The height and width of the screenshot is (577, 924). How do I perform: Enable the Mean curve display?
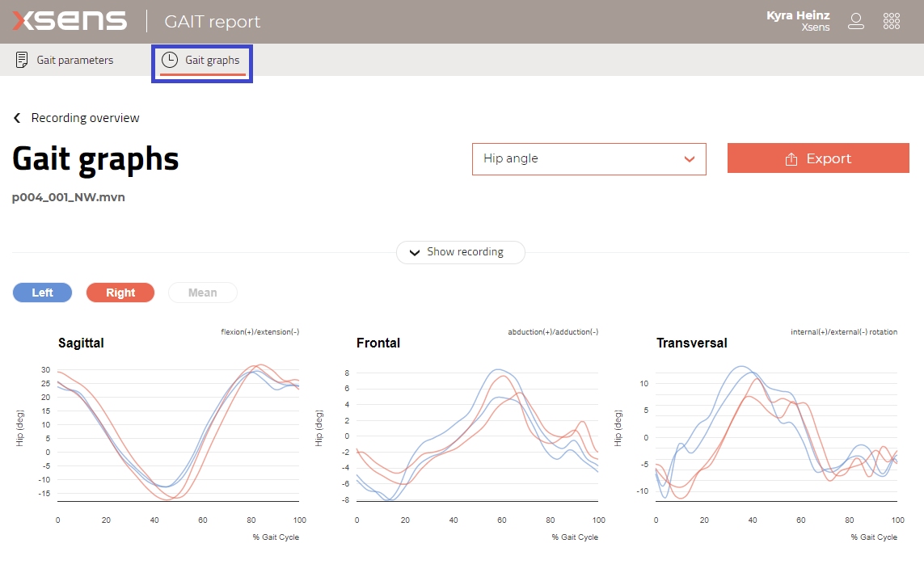coord(202,292)
